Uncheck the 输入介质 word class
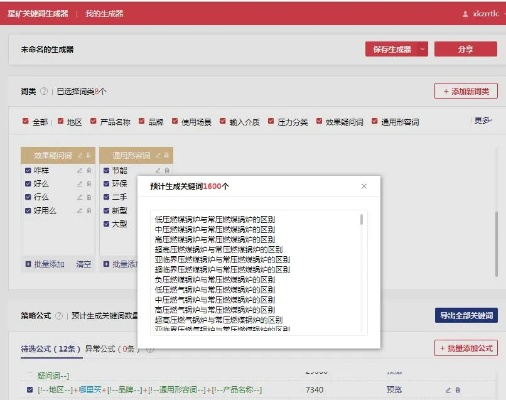This screenshot has height=400, width=506. (x=223, y=121)
